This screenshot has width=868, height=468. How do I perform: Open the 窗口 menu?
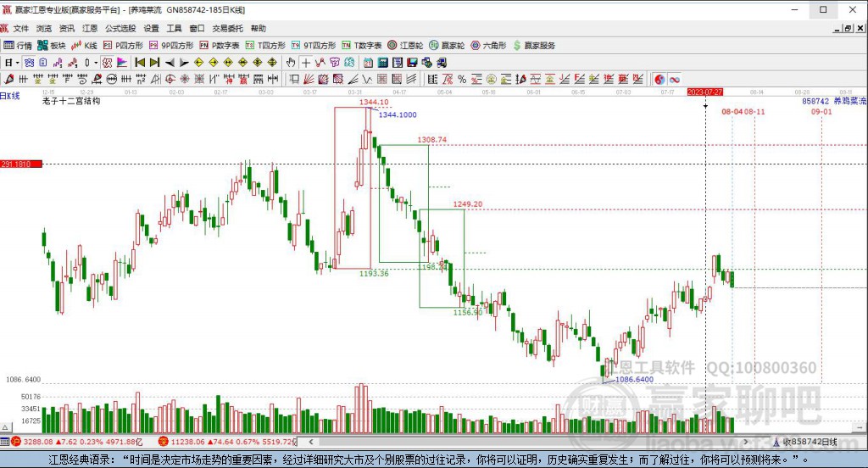[197, 28]
